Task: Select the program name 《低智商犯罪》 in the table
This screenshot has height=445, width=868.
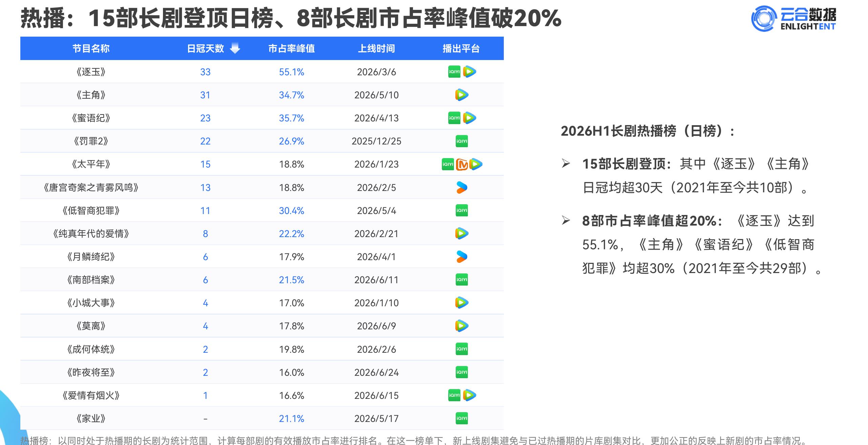Action: [x=91, y=211]
